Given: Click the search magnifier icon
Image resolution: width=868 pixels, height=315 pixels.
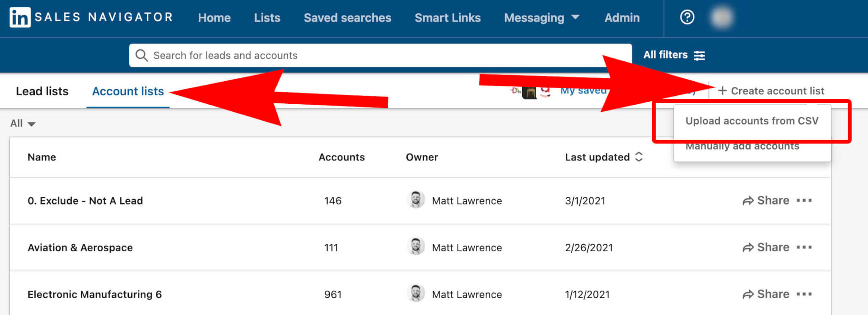Looking at the screenshot, I should 141,55.
